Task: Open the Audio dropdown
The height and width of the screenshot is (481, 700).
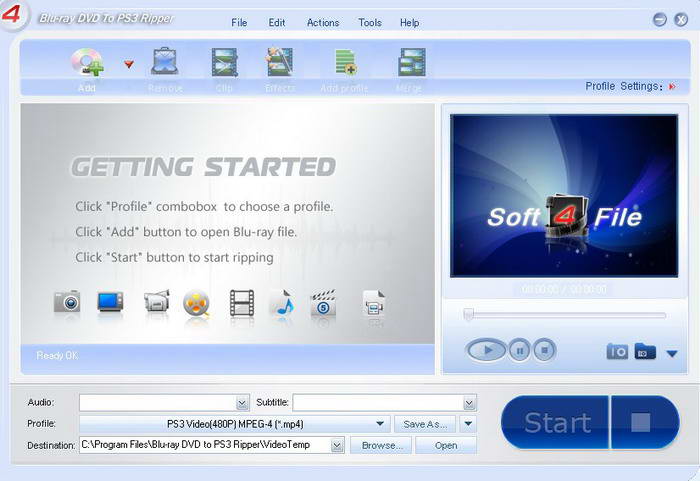Action: pos(242,403)
